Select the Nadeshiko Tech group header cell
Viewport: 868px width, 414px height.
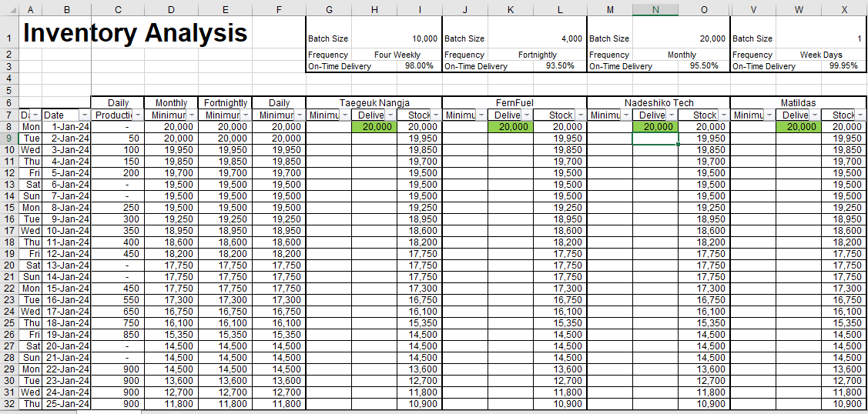[x=659, y=102]
